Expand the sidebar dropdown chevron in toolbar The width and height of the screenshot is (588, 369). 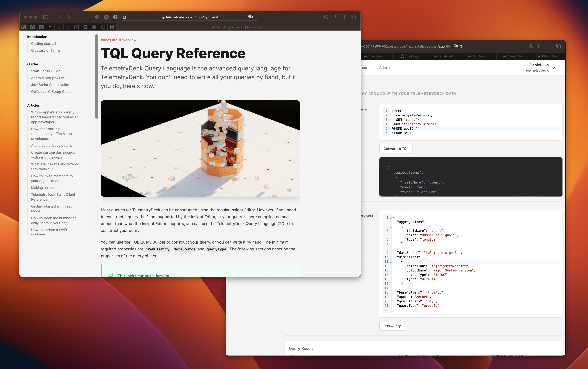(x=52, y=17)
